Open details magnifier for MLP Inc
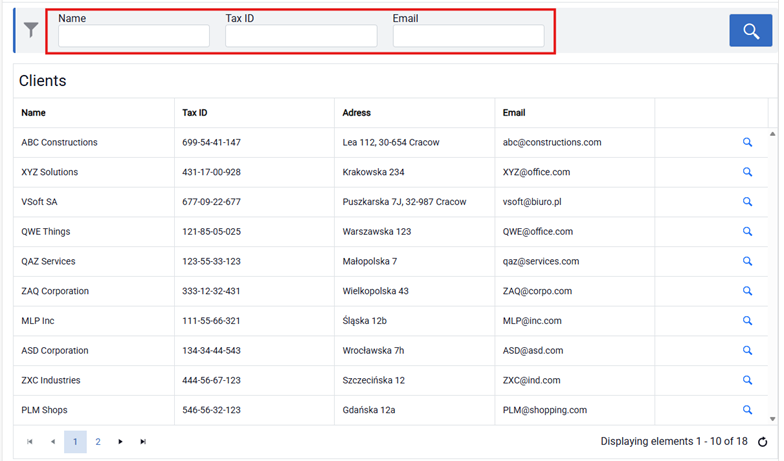Viewport: 784px width, 461px height. pyautogui.click(x=747, y=320)
